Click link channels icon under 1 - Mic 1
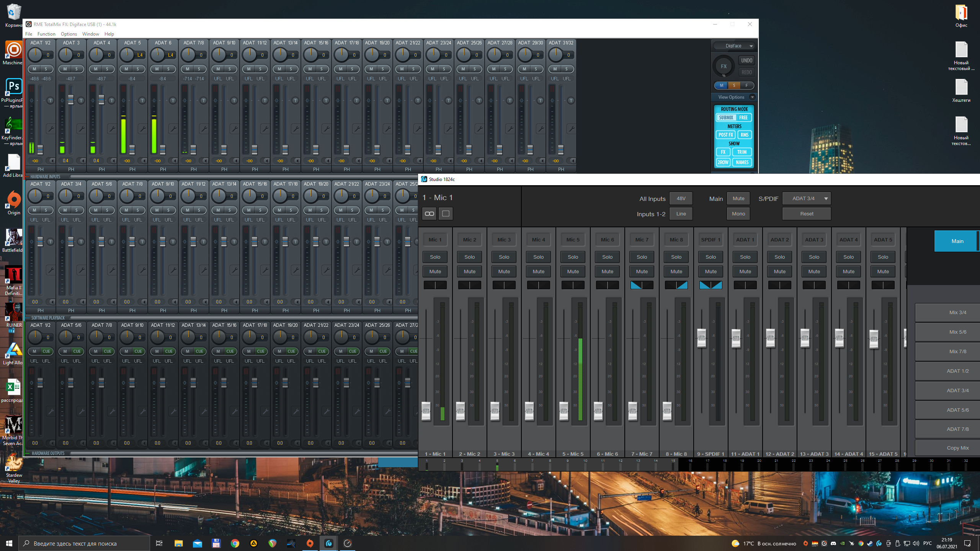Image resolution: width=980 pixels, height=551 pixels. pyautogui.click(x=430, y=214)
